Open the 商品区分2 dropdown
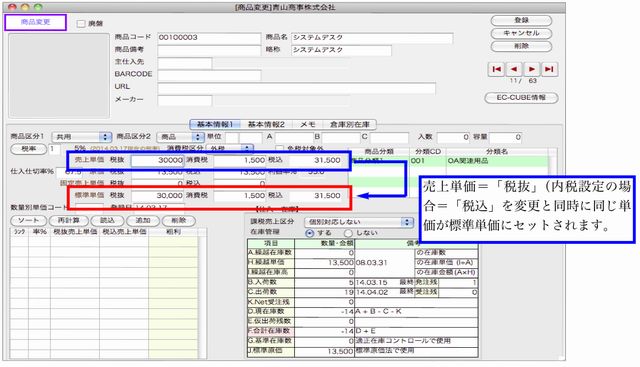The width and height of the screenshot is (640, 367). 180,137
